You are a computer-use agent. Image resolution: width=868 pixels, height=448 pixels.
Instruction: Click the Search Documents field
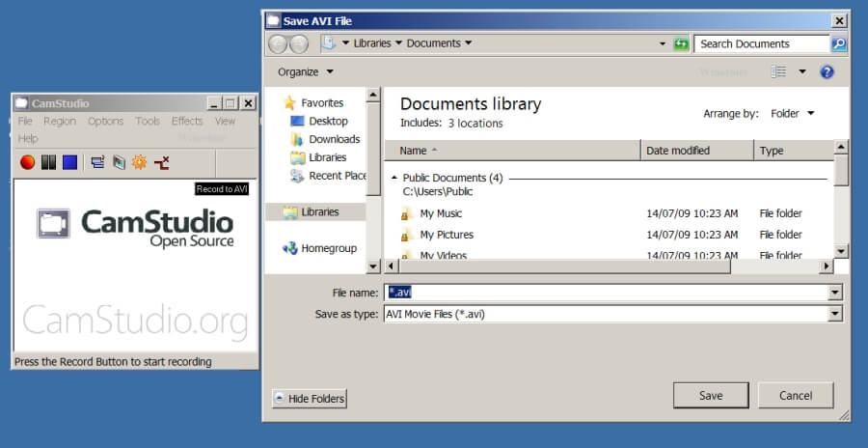(762, 43)
